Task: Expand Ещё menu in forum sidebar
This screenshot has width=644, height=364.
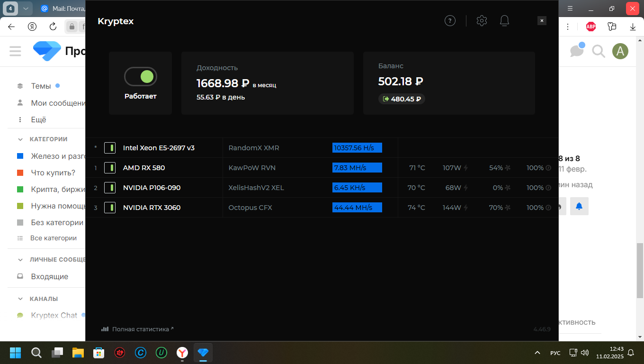Action: click(38, 120)
